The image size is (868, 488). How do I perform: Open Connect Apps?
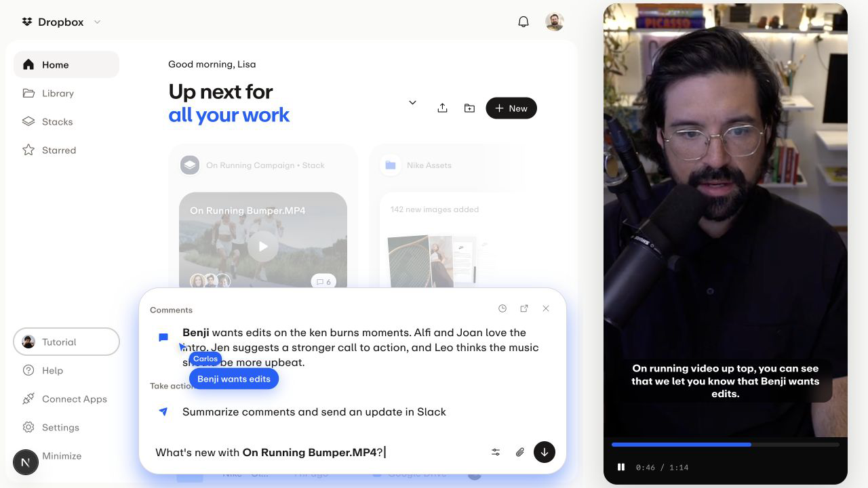point(66,399)
